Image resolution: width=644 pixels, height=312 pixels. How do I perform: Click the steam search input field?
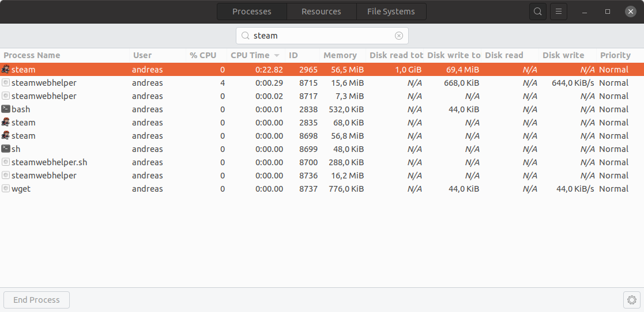tap(322, 36)
